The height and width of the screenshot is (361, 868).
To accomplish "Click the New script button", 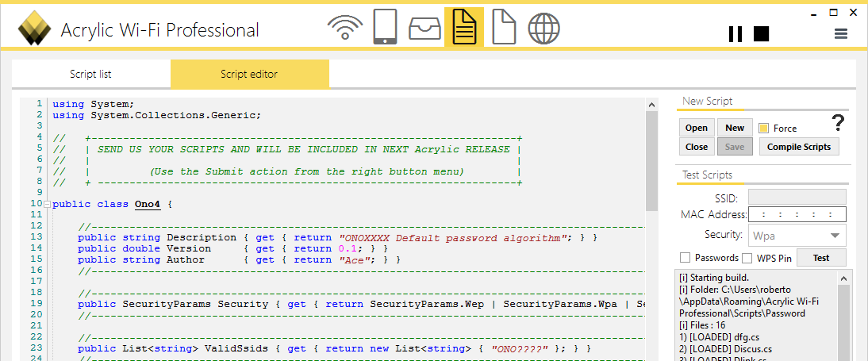I will point(735,128).
